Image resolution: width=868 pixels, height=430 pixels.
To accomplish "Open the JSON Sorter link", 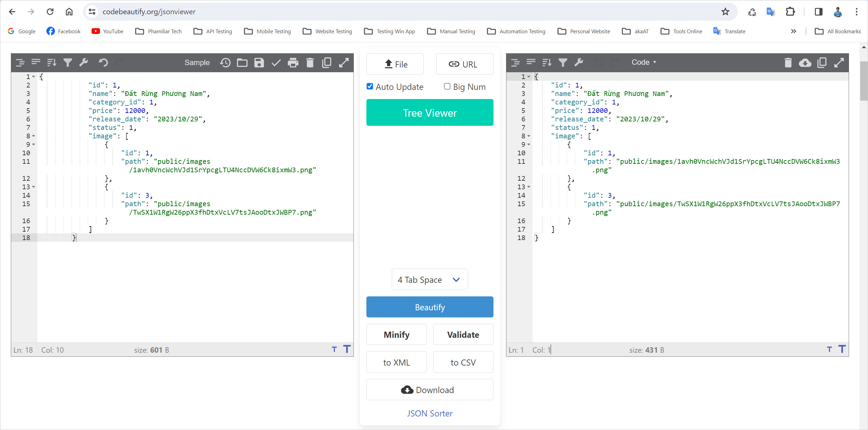I will (x=430, y=413).
